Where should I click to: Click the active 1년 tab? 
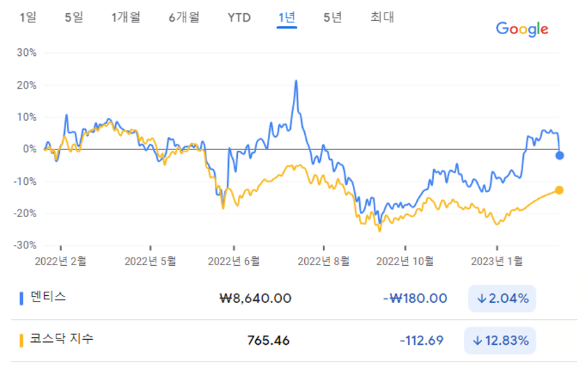pyautogui.click(x=287, y=17)
